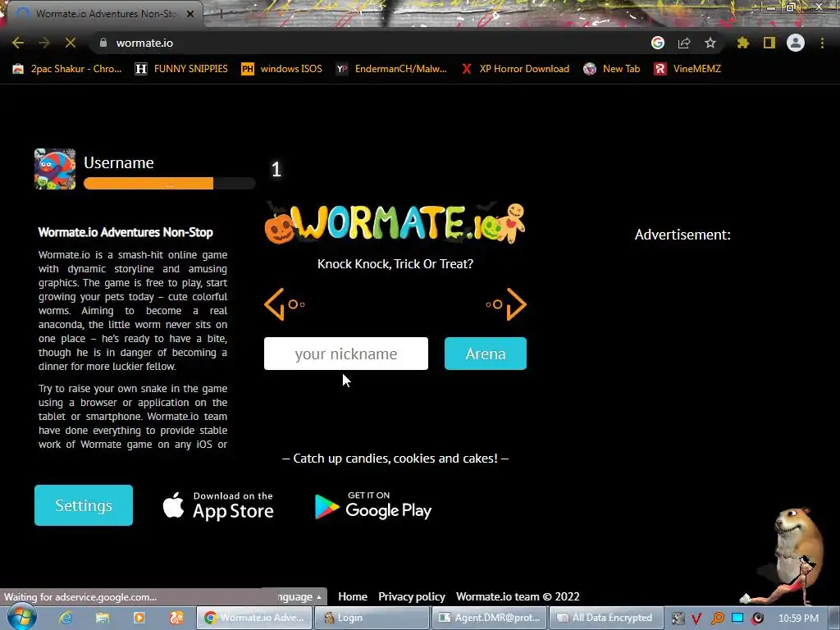Open the Chrome profile avatar
840x630 pixels.
click(x=796, y=43)
